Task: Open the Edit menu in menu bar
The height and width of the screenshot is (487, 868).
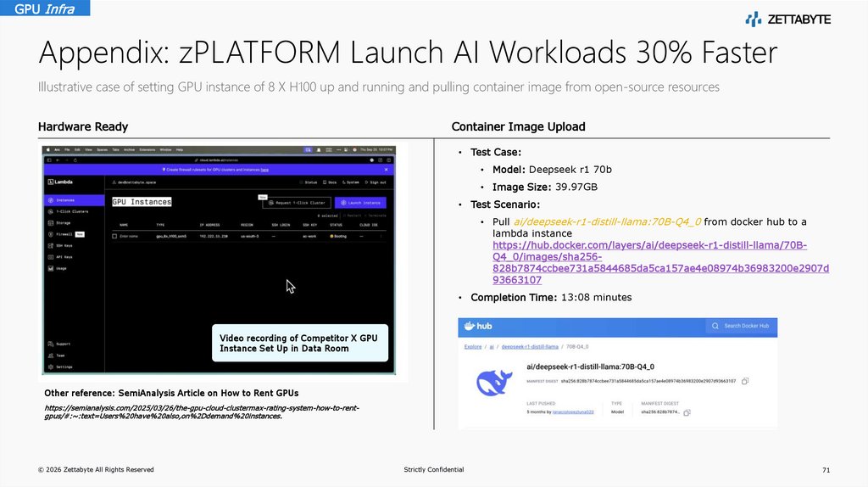Action: pos(77,149)
